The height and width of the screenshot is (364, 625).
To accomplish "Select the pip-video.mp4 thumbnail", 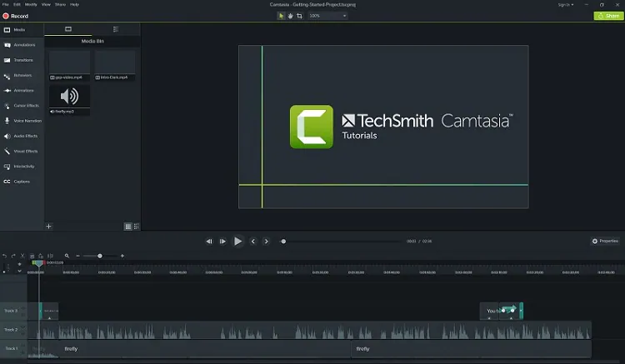I will coord(69,66).
